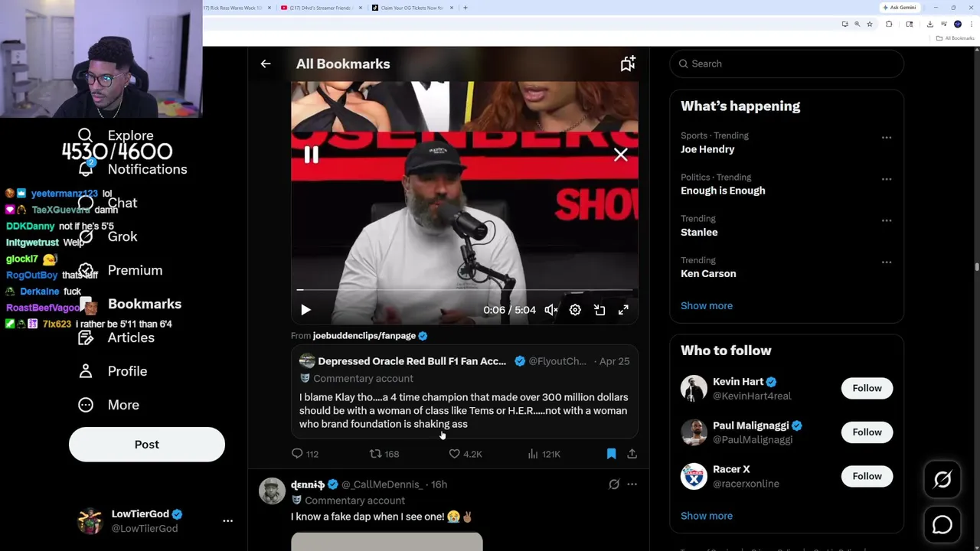Switch to D4vd's Streamer Friends tab
This screenshot has width=980, height=551.
coord(323,8)
